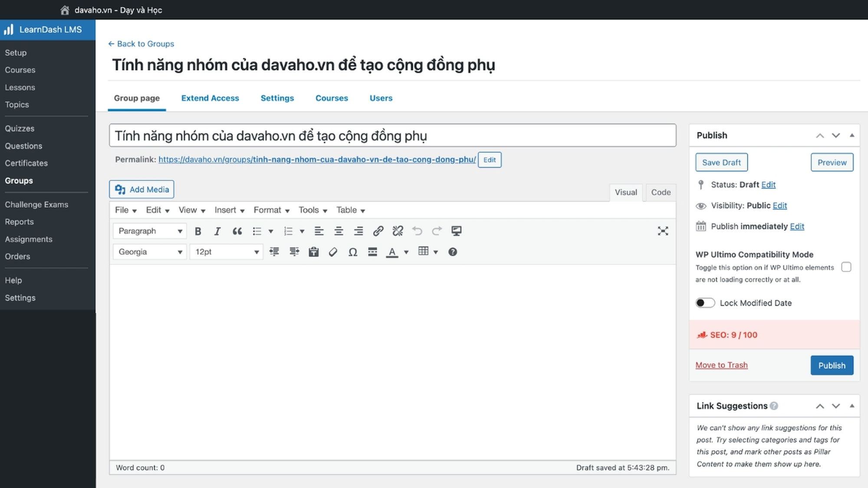
Task: Open the Tools menu
Action: pyautogui.click(x=312, y=210)
